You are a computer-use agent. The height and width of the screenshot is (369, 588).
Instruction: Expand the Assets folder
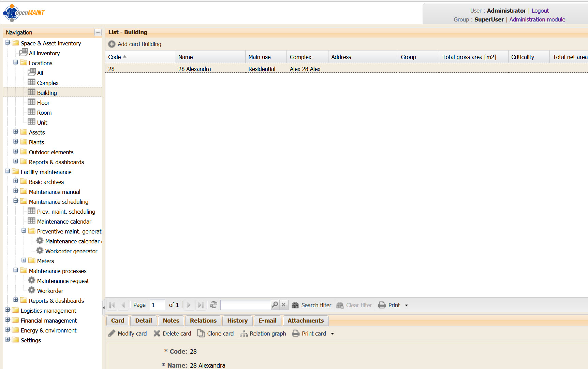[x=16, y=132]
